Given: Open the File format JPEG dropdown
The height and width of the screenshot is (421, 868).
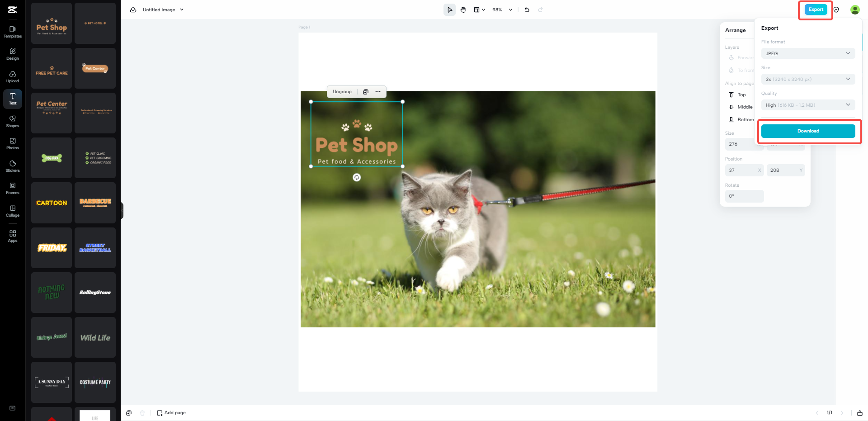Looking at the screenshot, I should click(808, 53).
